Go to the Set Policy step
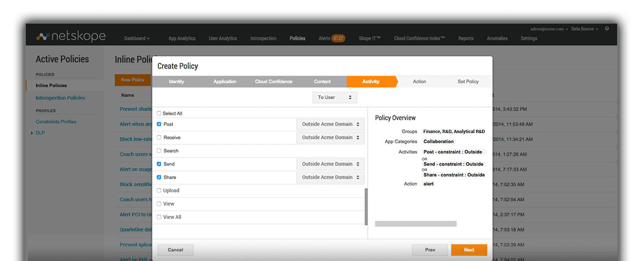The width and height of the screenshot is (644, 261). click(468, 81)
